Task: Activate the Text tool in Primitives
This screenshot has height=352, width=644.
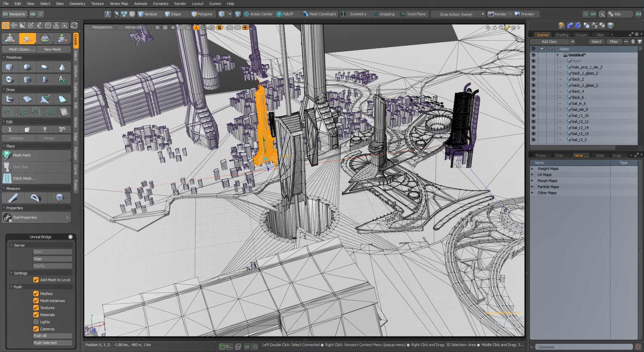Action: [62, 79]
